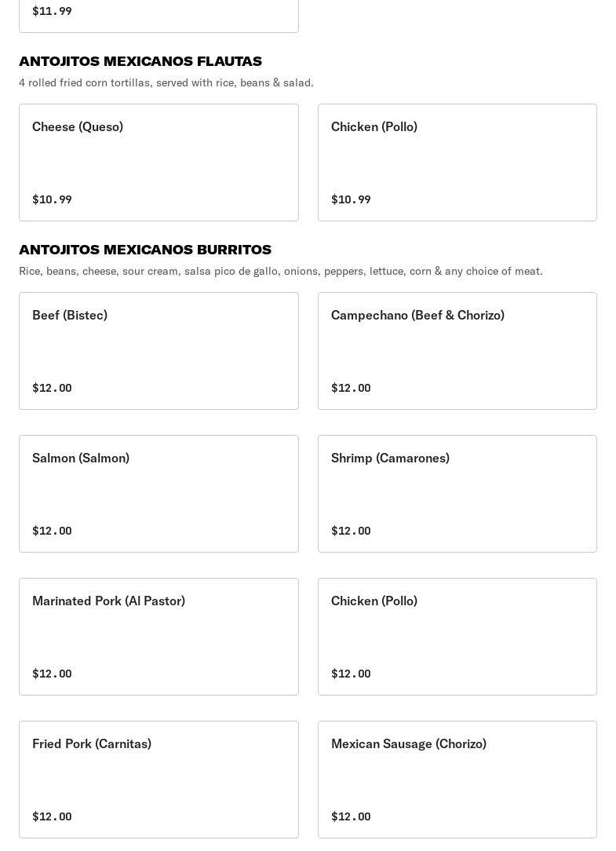Viewport: 616px width, 851px height.
Task: Pick the Shrimp (Camarones) burrito
Action: point(457,493)
